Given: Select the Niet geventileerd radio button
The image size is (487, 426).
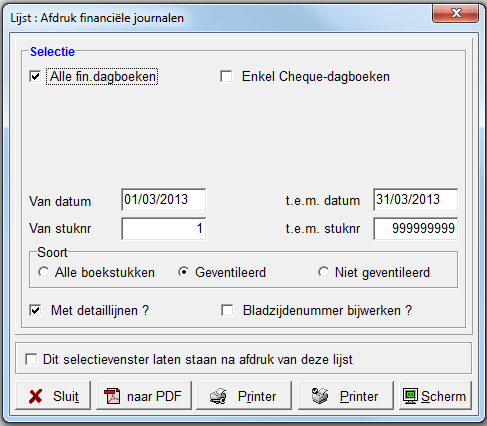Looking at the screenshot, I should click(323, 272).
